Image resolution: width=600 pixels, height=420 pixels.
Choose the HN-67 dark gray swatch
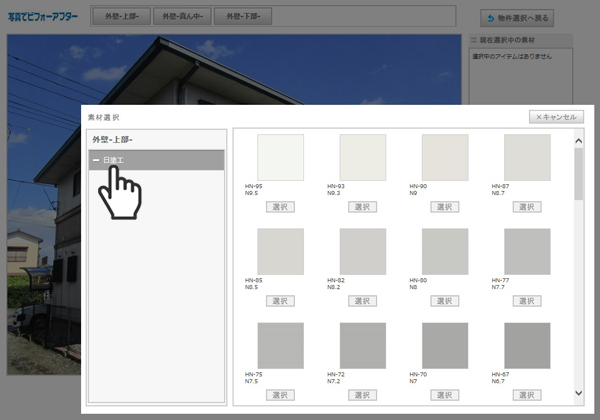527,345
